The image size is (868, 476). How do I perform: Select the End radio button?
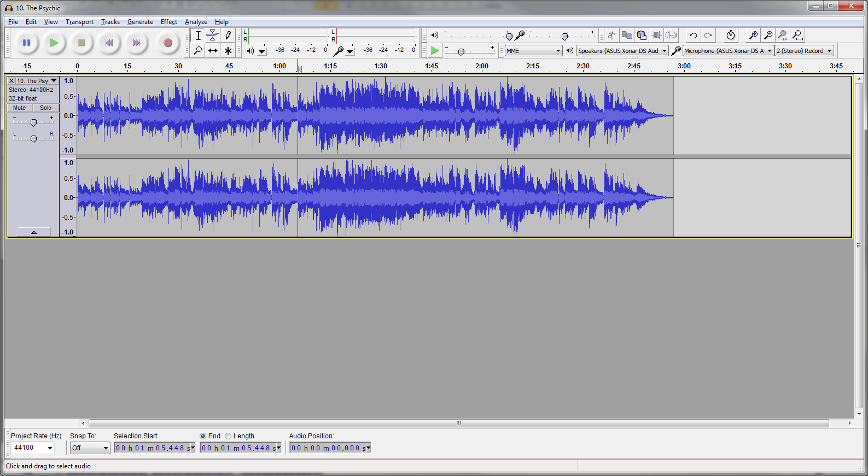tap(203, 436)
